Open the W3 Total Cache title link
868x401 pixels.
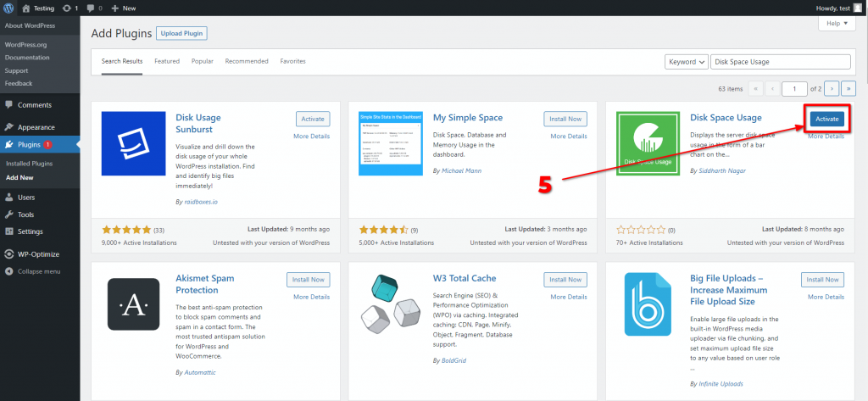[x=465, y=279]
